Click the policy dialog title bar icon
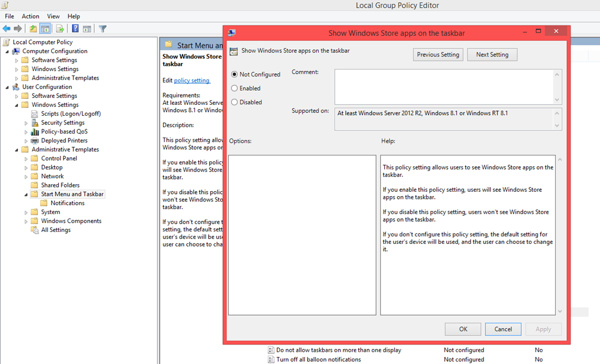The width and height of the screenshot is (600, 364). click(x=232, y=33)
